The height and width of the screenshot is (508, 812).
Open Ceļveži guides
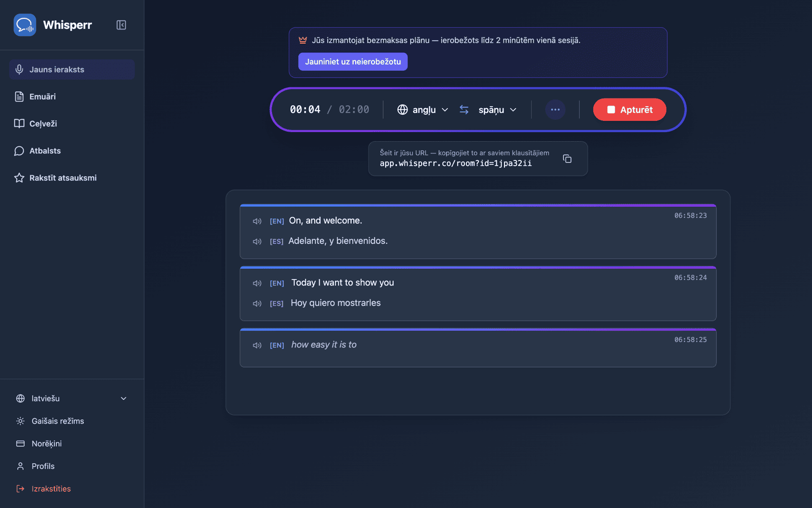72,123
